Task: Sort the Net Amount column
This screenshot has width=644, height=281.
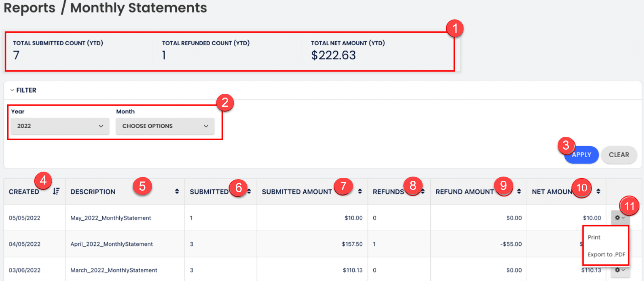Action: tap(598, 191)
